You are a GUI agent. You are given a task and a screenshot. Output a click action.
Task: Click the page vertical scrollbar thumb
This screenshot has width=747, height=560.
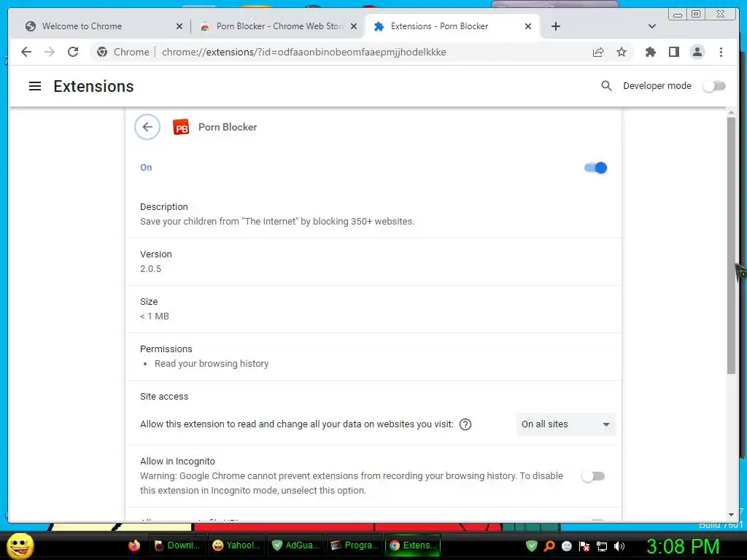point(731,245)
